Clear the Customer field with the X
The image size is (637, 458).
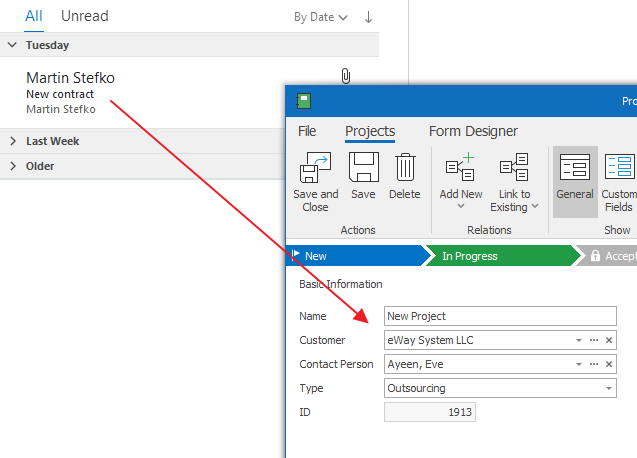[608, 340]
